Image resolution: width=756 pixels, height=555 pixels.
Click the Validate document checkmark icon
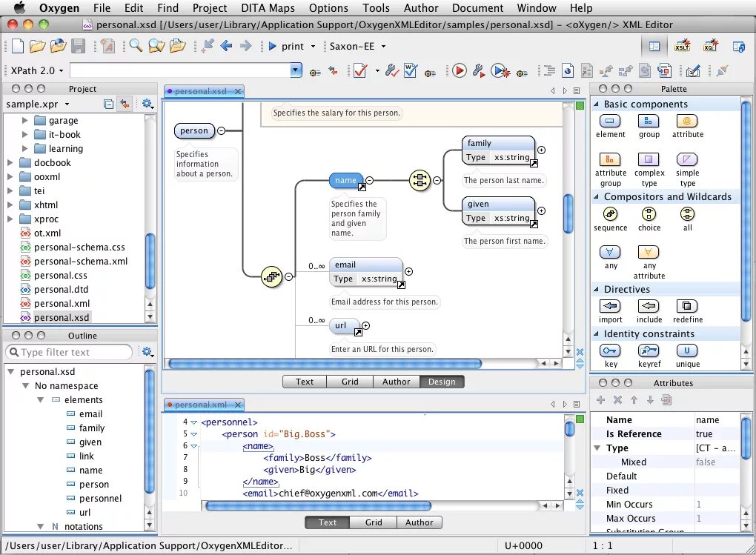(x=360, y=71)
